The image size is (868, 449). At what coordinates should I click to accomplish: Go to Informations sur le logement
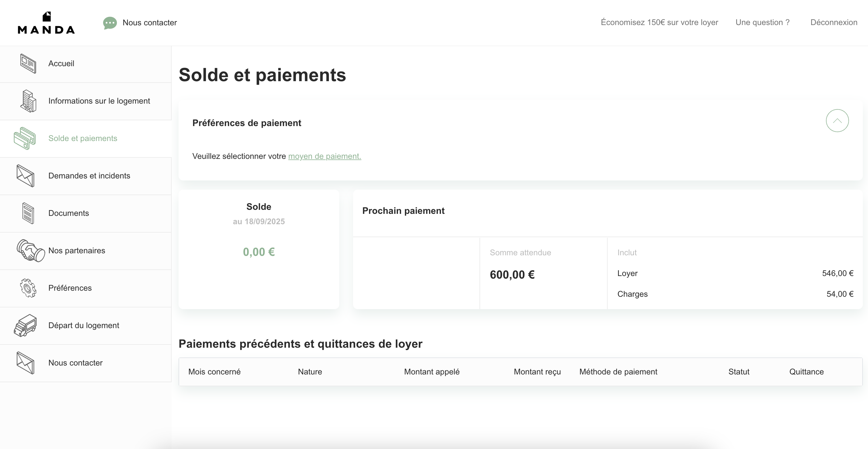pos(86,101)
